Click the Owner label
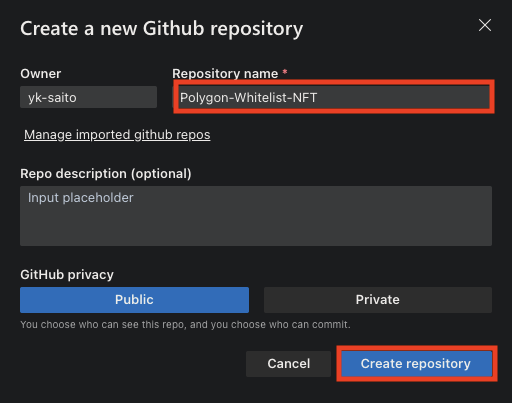Image resolution: width=512 pixels, height=403 pixels. pos(41,74)
